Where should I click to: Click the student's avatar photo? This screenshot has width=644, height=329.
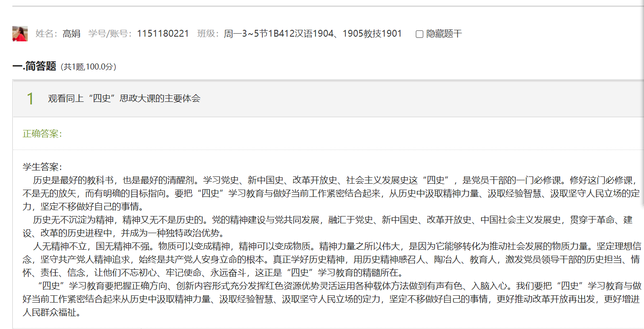(x=20, y=34)
